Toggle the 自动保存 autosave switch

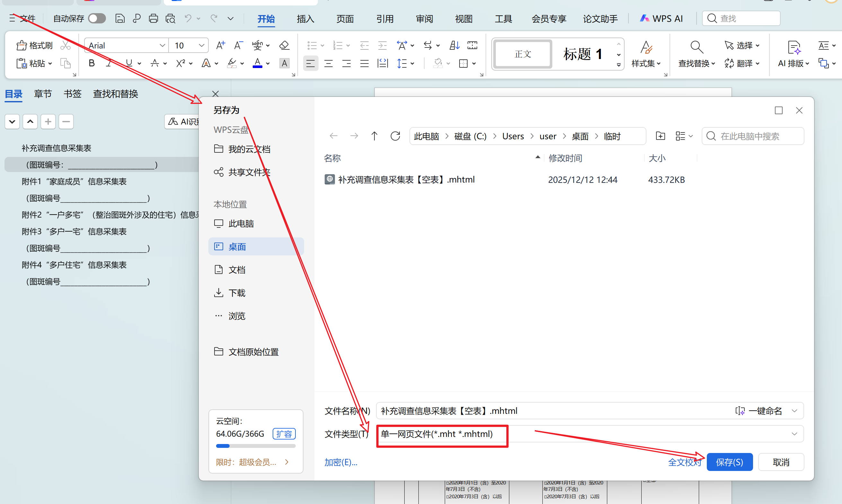click(97, 18)
